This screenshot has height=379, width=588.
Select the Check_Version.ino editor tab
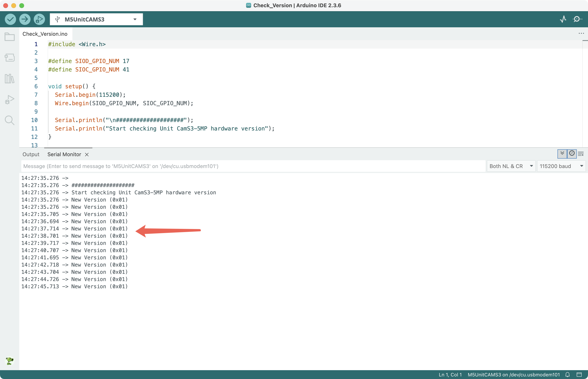[x=45, y=34]
